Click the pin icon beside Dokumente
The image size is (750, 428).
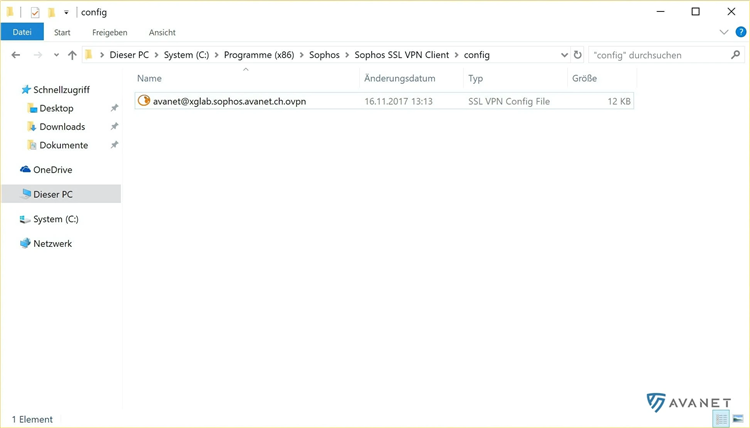click(114, 145)
